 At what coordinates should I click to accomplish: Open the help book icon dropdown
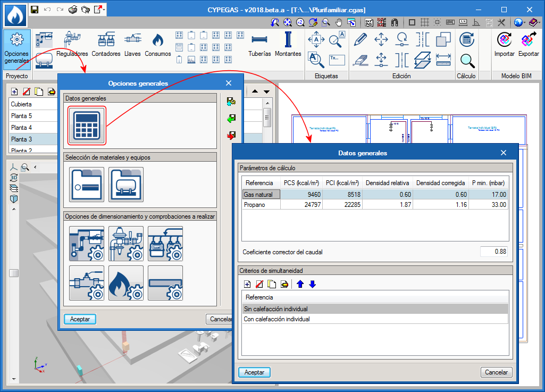pos(534,23)
